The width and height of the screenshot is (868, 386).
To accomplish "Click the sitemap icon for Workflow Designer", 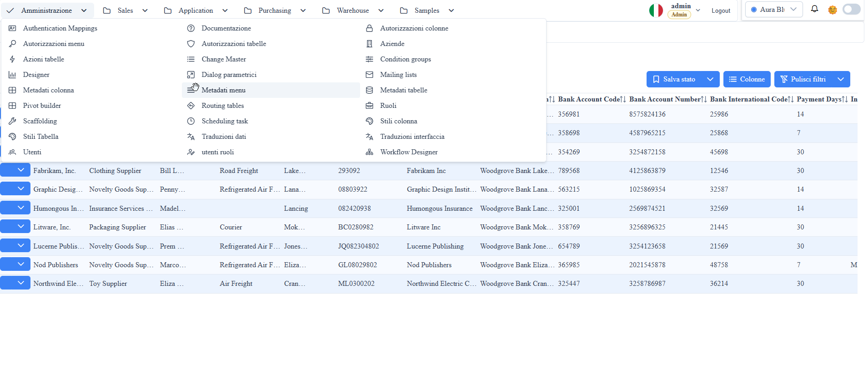I will point(370,152).
